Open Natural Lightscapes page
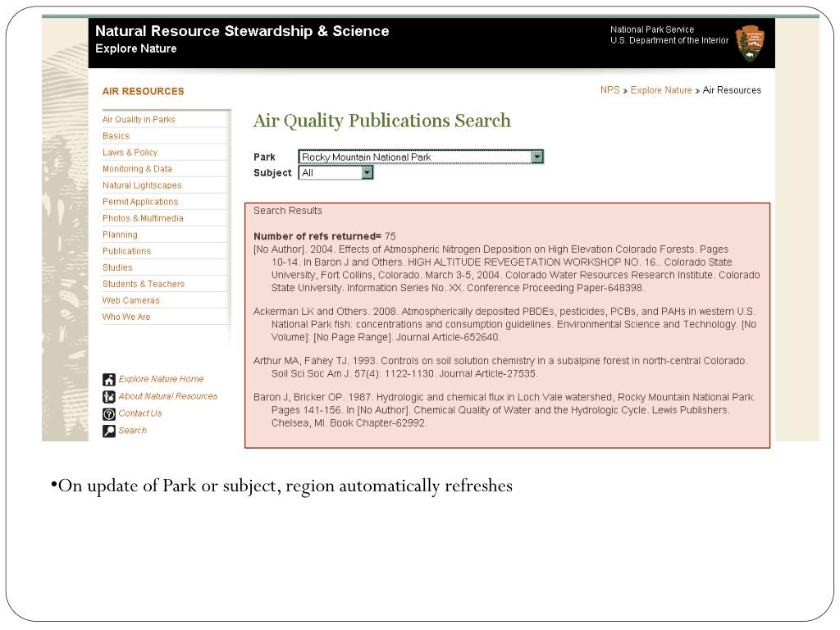 click(x=142, y=185)
